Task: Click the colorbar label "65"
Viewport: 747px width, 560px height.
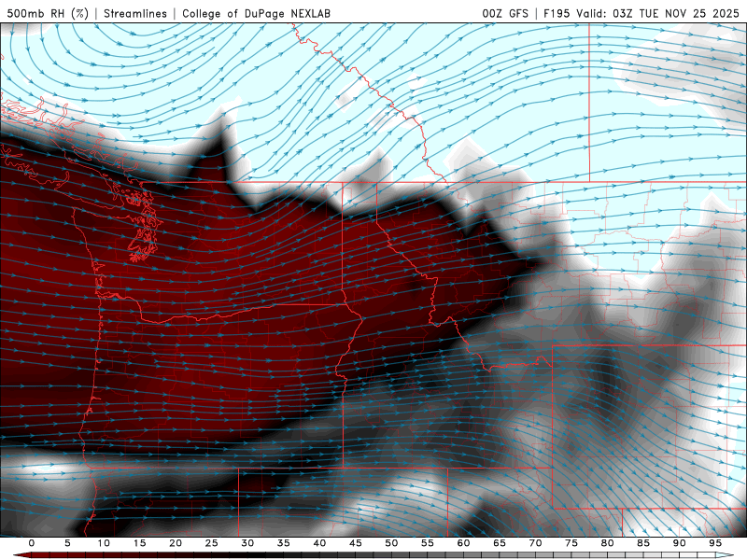Action: 500,543
